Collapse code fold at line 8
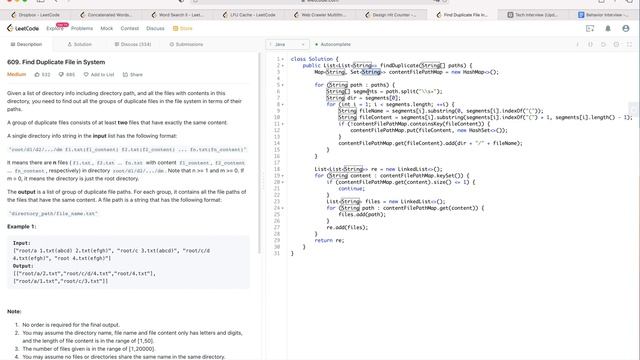 [x=283, y=104]
